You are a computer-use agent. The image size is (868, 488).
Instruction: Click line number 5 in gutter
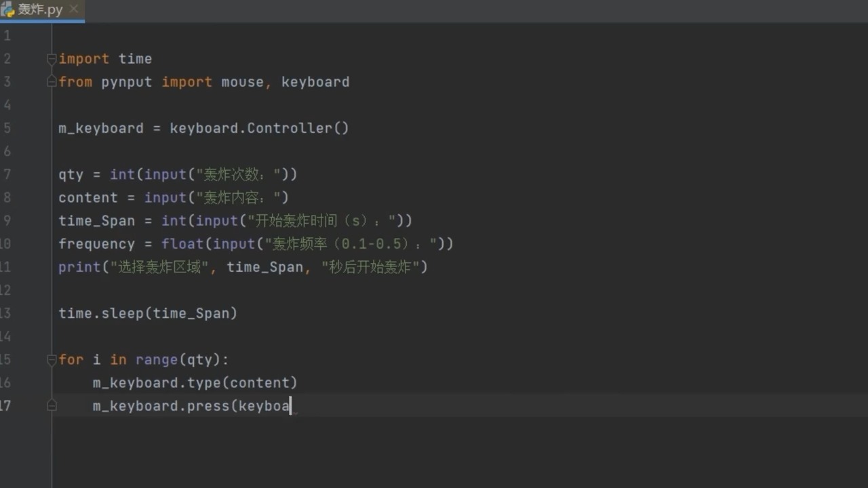(7, 128)
